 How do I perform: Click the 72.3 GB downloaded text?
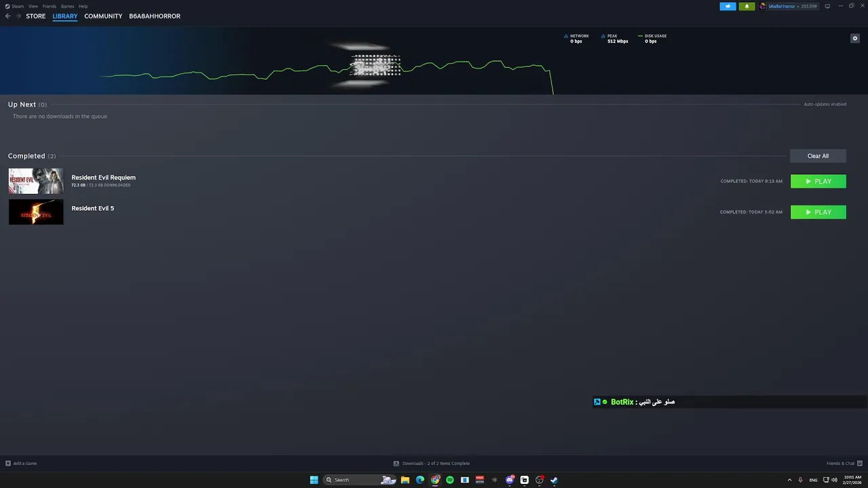101,185
